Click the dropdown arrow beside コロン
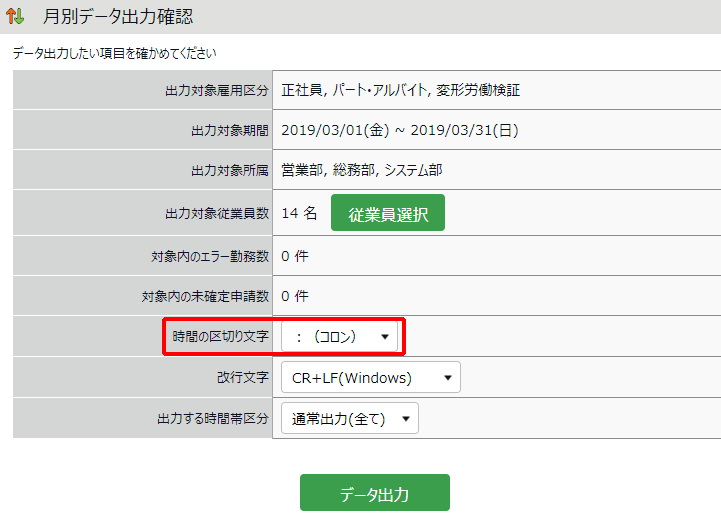Image resolution: width=721 pixels, height=524 pixels. pyautogui.click(x=385, y=337)
